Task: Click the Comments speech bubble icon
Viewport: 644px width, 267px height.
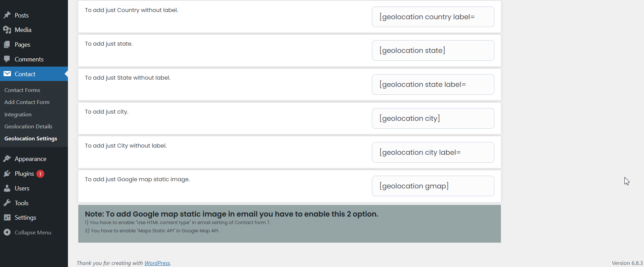Action: (8, 59)
